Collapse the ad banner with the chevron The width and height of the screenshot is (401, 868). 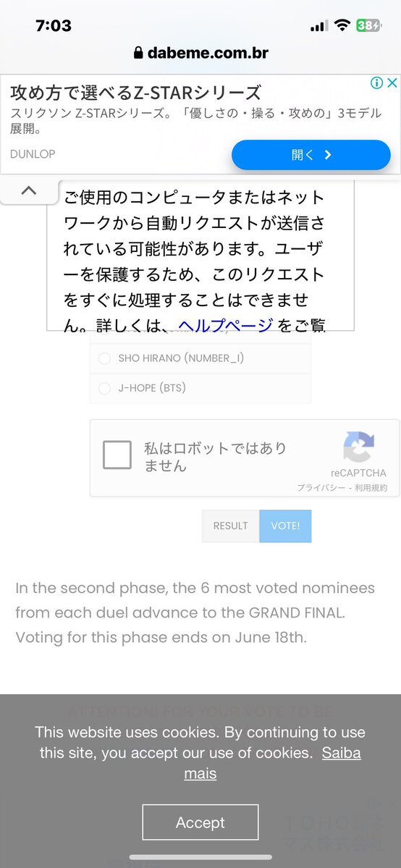point(29,190)
